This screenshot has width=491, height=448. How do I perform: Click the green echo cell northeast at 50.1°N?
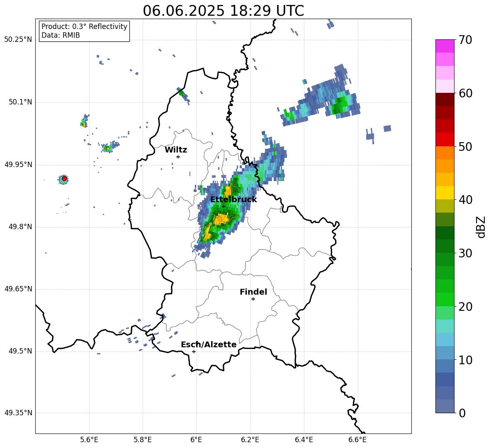341,105
